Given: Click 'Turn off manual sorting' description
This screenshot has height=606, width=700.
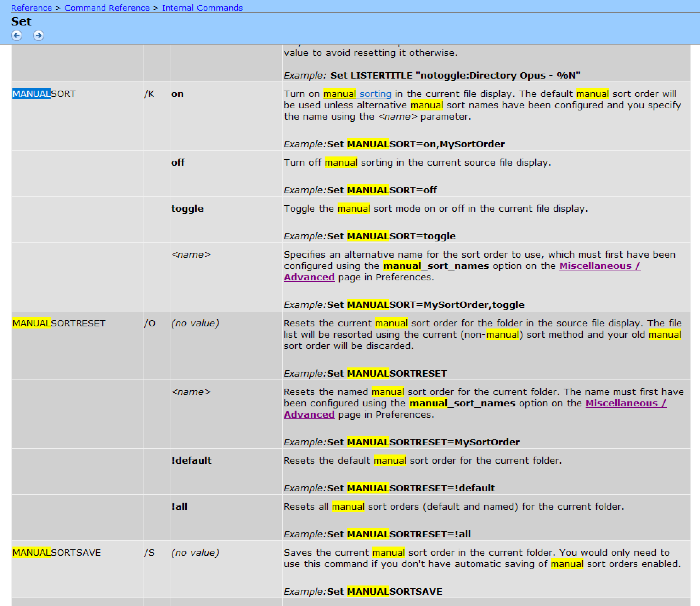Looking at the screenshot, I should point(417,162).
